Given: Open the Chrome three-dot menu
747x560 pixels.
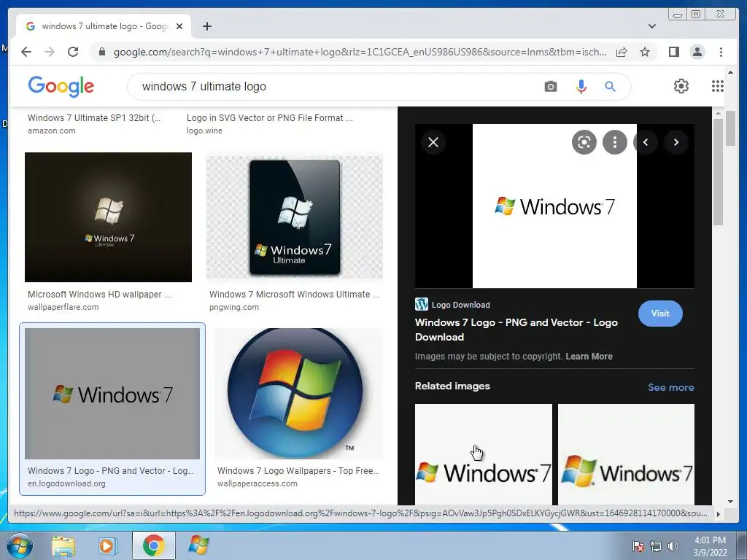Looking at the screenshot, I should point(721,52).
